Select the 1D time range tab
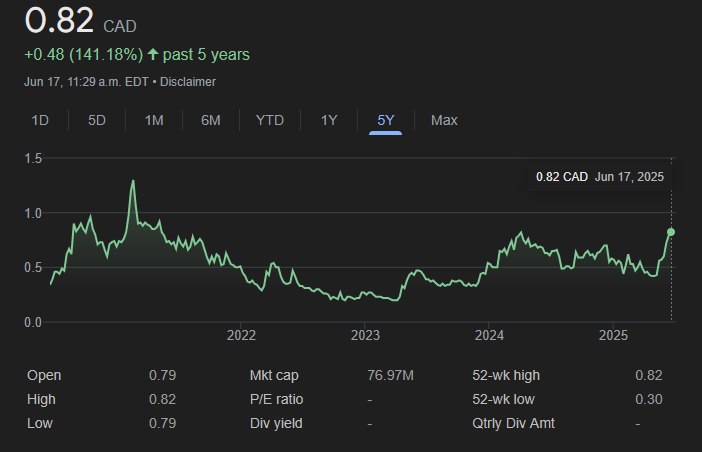 [40, 120]
